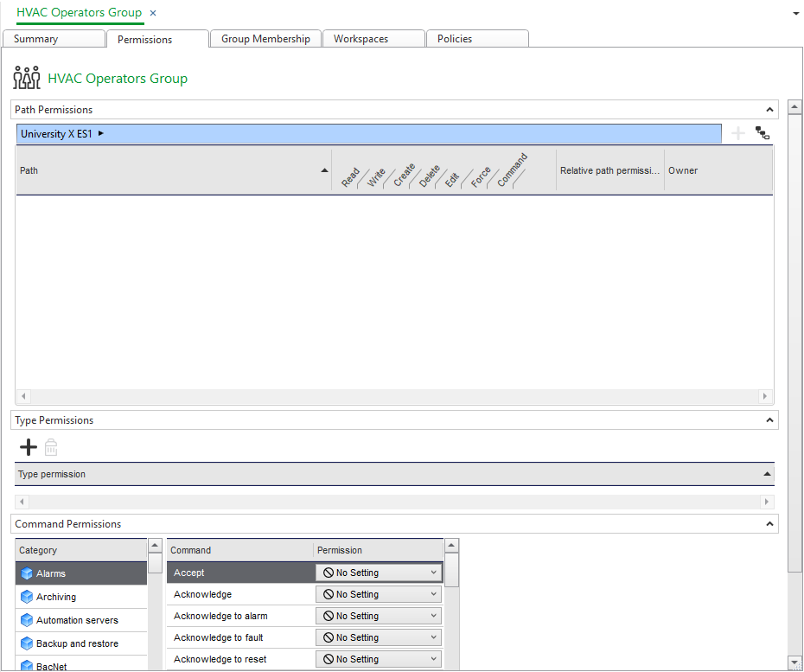Collapse the Command Permissions section
The width and height of the screenshot is (804, 672).
(x=769, y=524)
